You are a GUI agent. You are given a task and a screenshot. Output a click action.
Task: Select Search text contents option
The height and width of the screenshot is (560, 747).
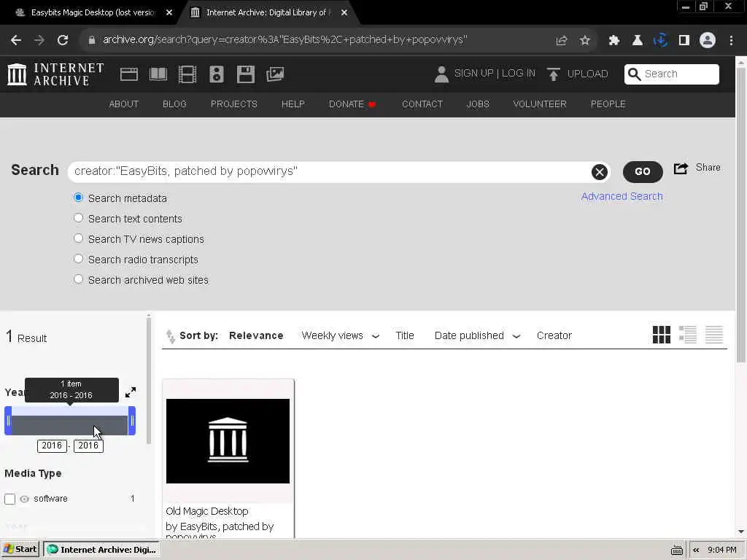(79, 218)
